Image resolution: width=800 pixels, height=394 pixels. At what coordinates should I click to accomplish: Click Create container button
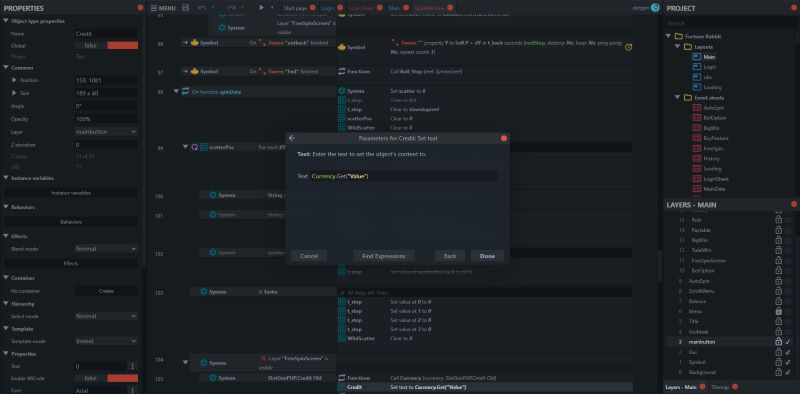click(x=106, y=291)
